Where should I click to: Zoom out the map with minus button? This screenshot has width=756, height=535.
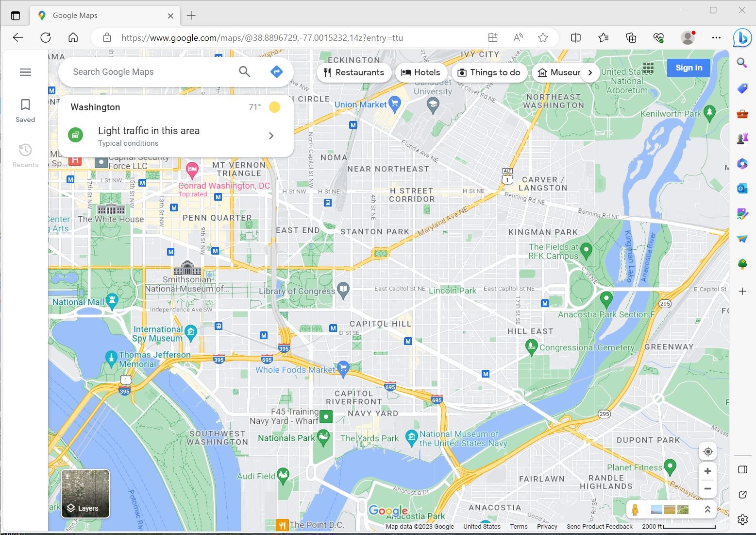pos(708,489)
